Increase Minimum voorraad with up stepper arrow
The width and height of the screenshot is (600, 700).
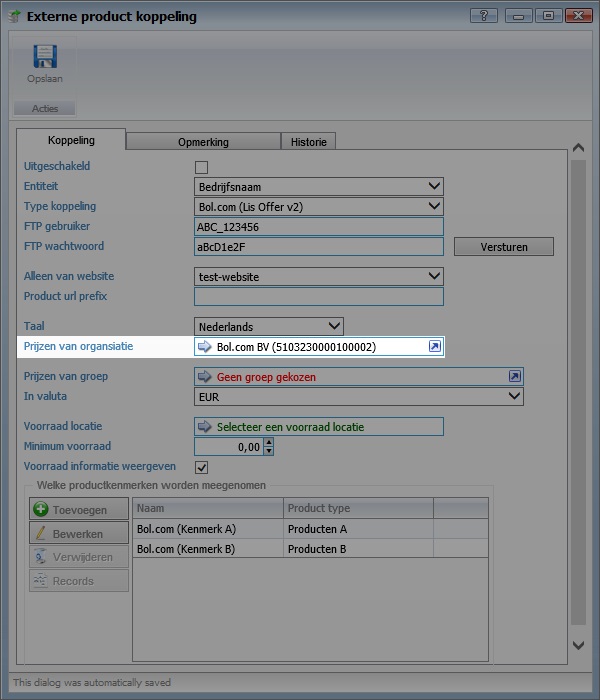click(268, 442)
